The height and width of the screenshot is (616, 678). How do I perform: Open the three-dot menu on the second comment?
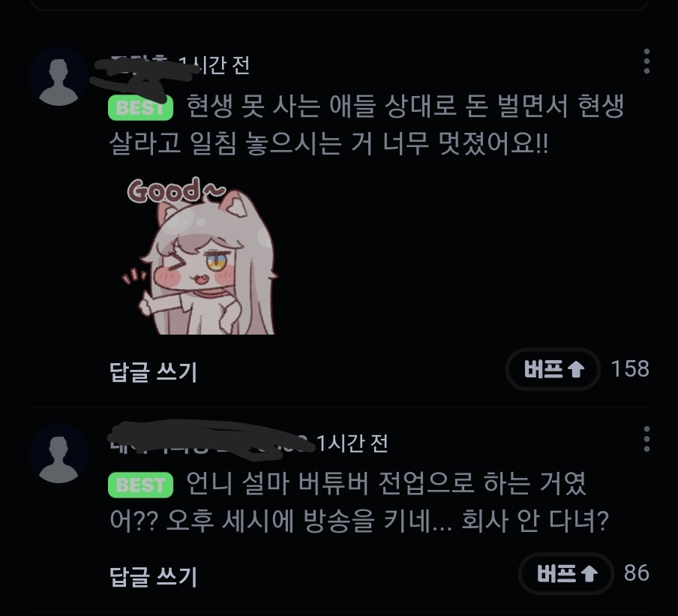pos(646,439)
